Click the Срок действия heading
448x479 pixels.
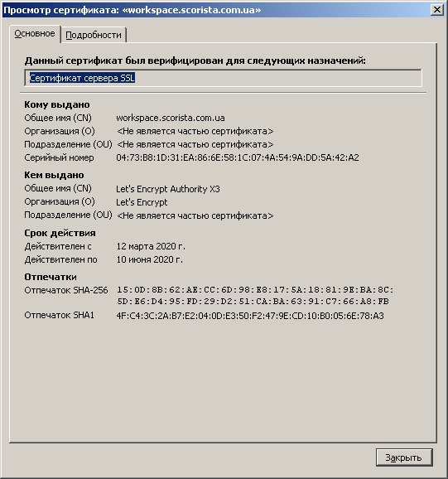coord(60,233)
